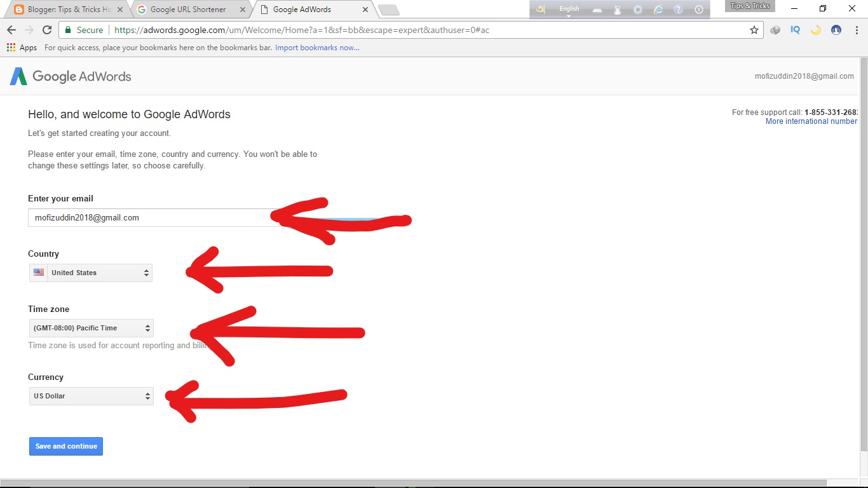Image resolution: width=868 pixels, height=488 pixels.
Task: Follow the More international numbers link
Action: [x=811, y=121]
